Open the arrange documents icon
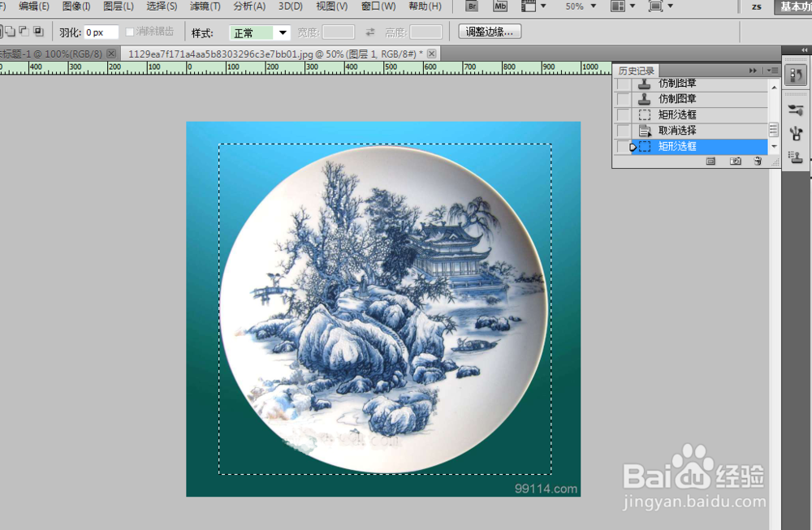The width and height of the screenshot is (812, 530). 618,6
